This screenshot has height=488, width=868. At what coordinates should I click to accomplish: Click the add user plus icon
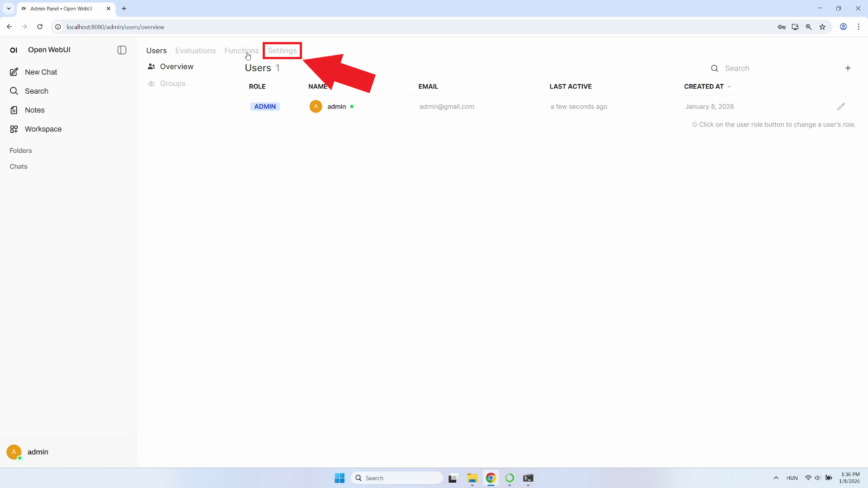point(848,68)
